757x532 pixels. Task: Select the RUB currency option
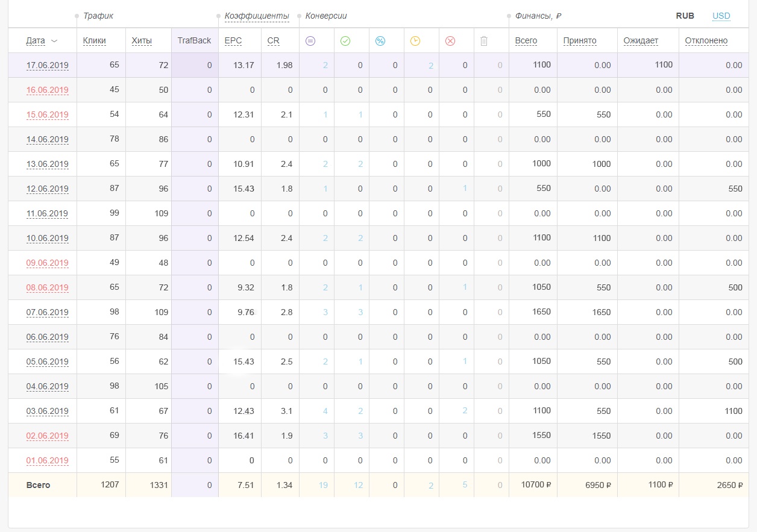pyautogui.click(x=685, y=16)
